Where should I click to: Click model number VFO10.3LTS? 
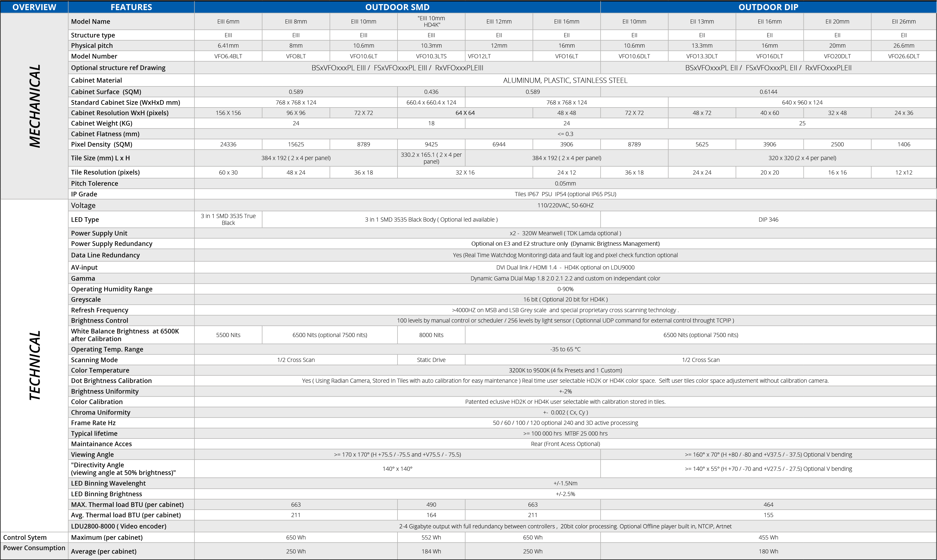tap(431, 56)
